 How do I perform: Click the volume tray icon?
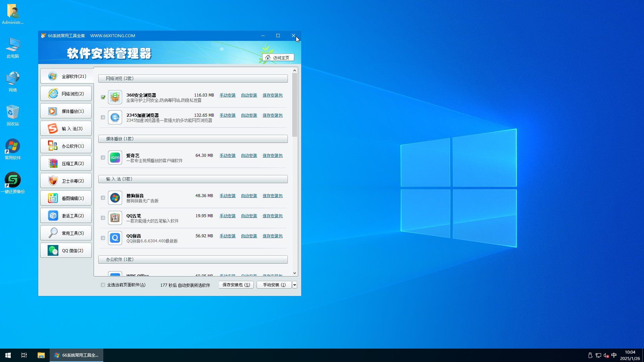pyautogui.click(x=606, y=355)
